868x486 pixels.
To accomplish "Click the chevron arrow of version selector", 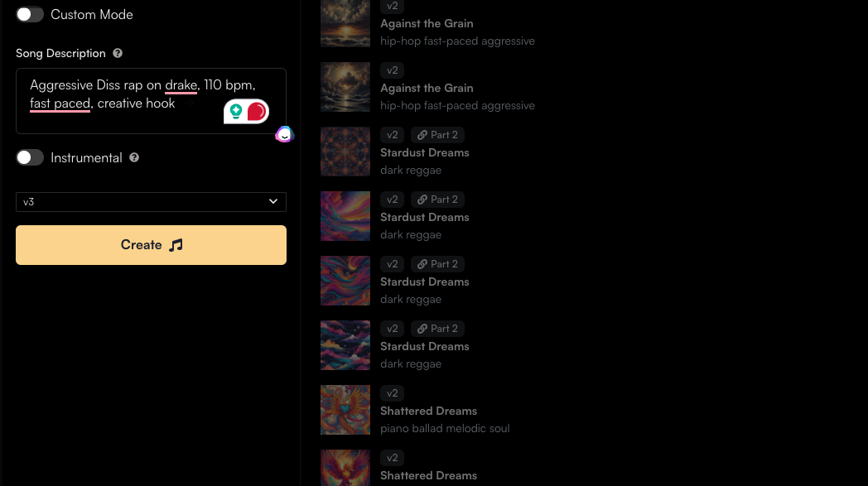I will pyautogui.click(x=273, y=201).
